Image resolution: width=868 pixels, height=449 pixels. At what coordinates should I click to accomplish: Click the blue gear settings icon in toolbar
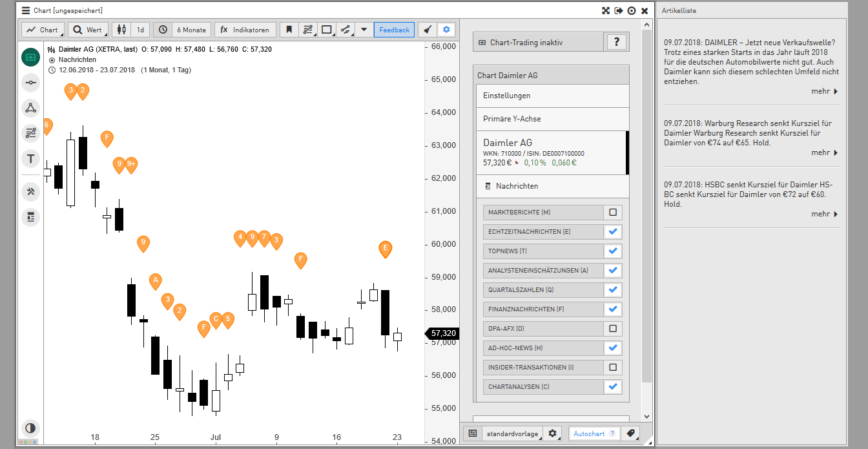[446, 30]
